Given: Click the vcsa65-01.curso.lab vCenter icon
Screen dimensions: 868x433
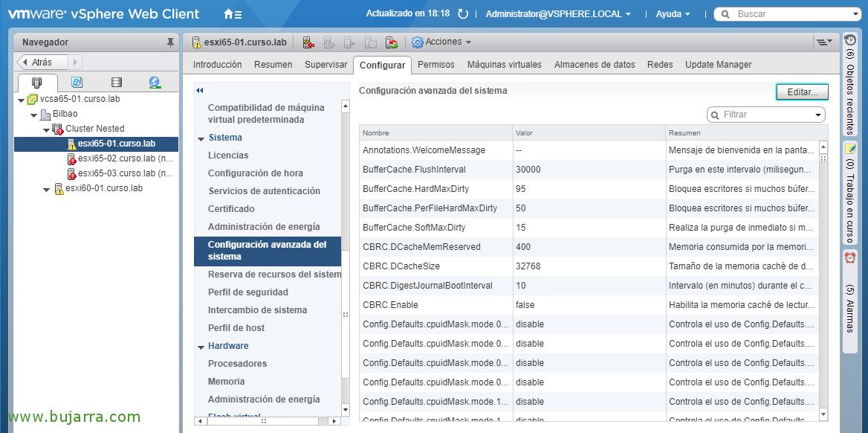Looking at the screenshot, I should [x=33, y=99].
